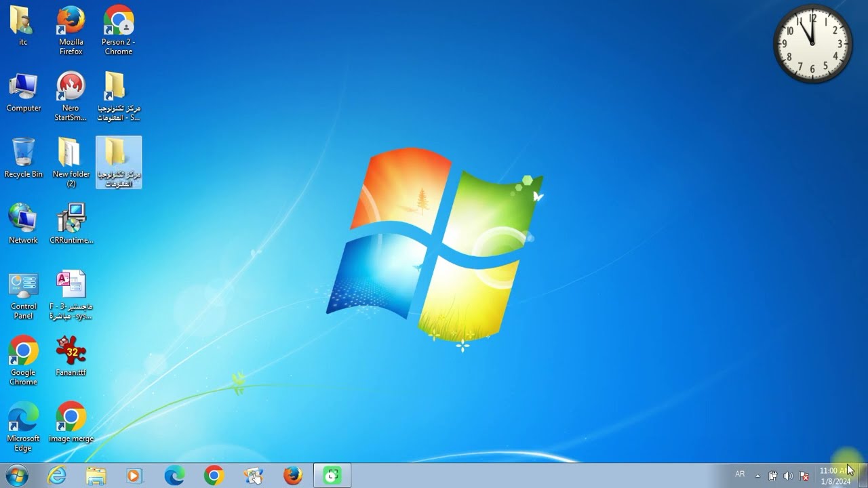The image size is (868, 488).
Task: Launch Microsoft Edge from the taskbar
Action: 174,476
